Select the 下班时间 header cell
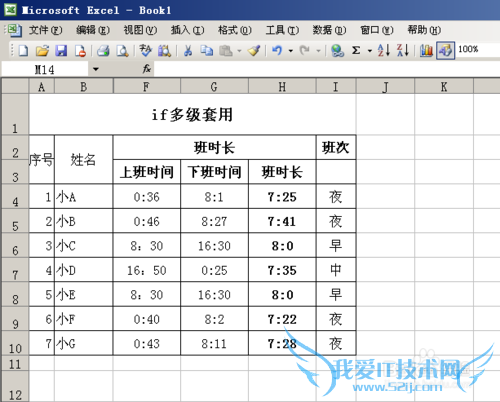The image size is (500, 402). [214, 172]
